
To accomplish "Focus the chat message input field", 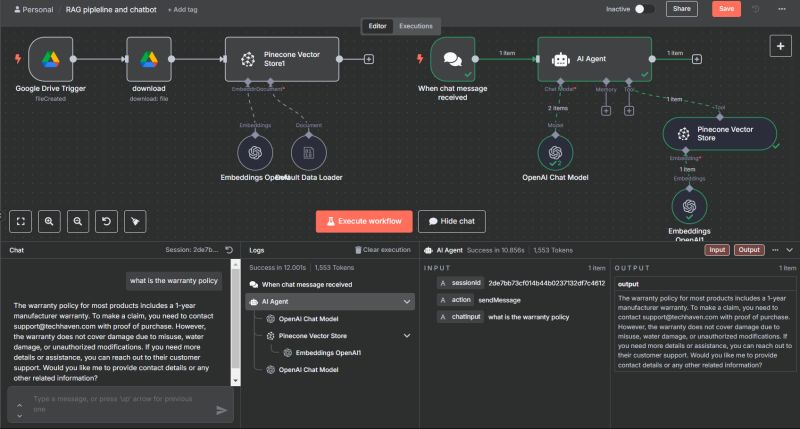I will point(120,405).
